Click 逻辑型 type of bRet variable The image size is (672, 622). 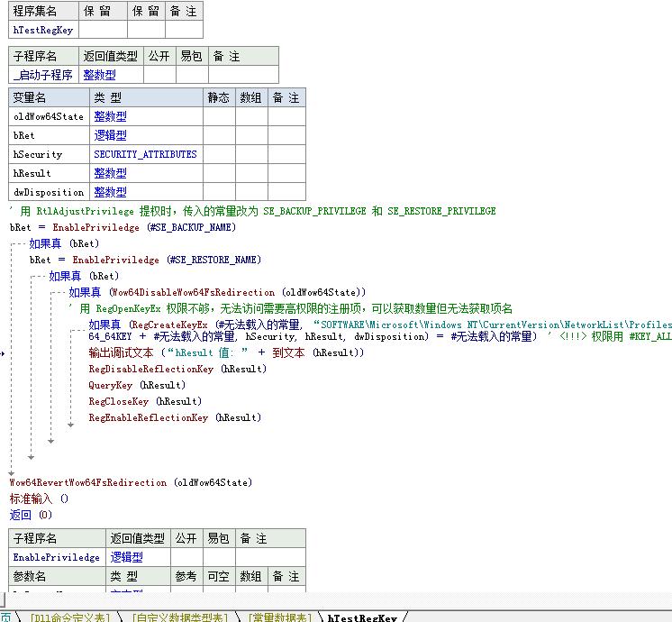tap(110, 135)
